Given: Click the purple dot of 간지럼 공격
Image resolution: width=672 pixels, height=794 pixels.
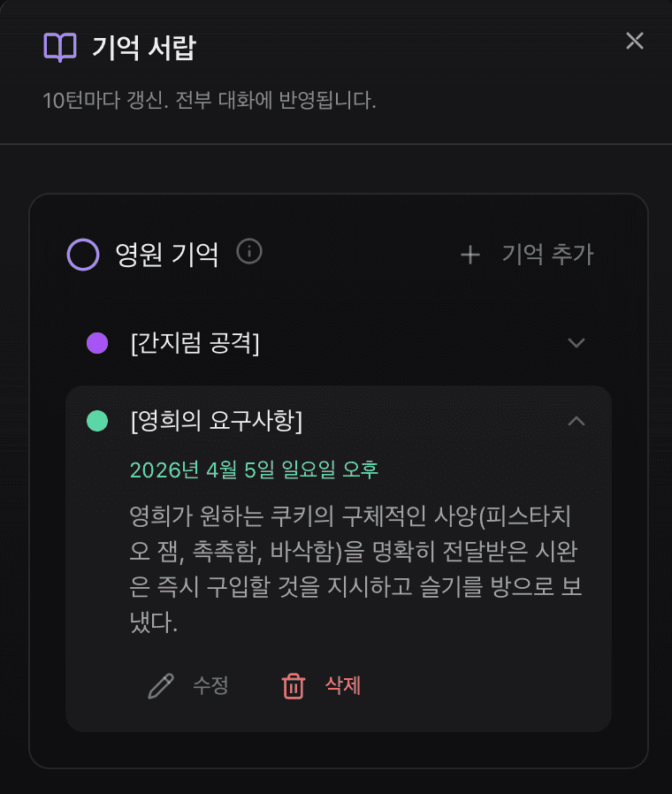Looking at the screenshot, I should tap(97, 343).
